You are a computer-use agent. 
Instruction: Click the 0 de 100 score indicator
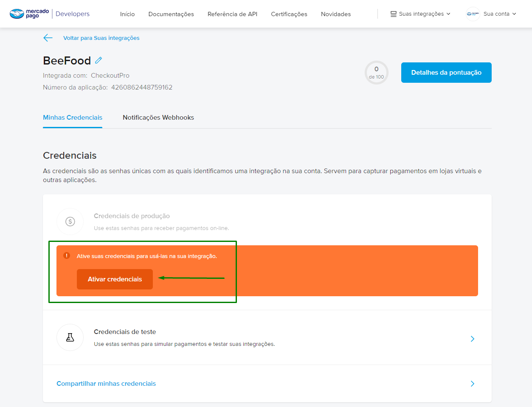point(377,73)
